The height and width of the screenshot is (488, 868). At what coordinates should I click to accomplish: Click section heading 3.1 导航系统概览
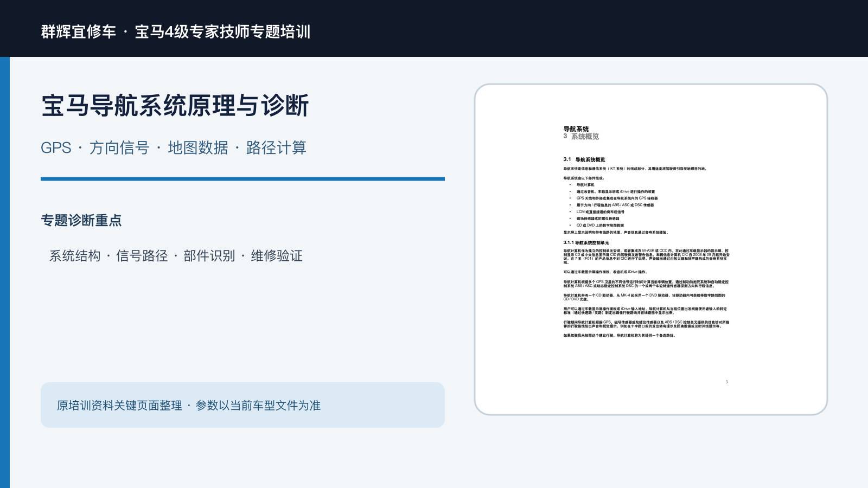pos(584,159)
